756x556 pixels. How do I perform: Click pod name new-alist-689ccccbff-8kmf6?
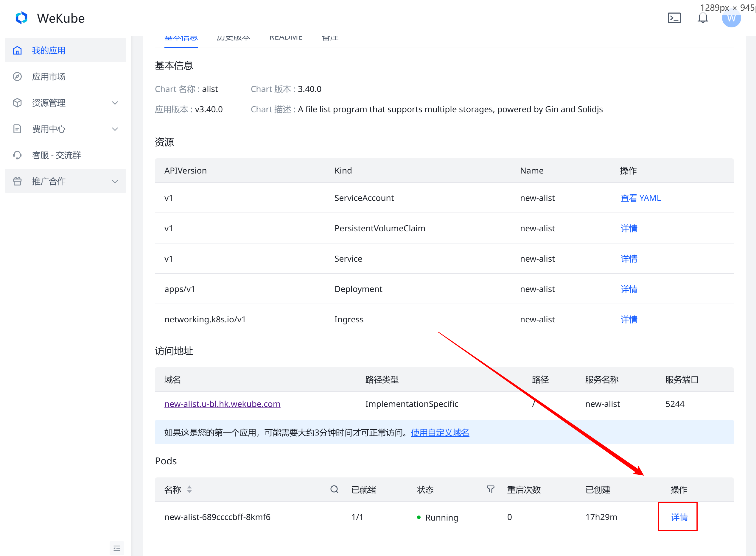[217, 517]
